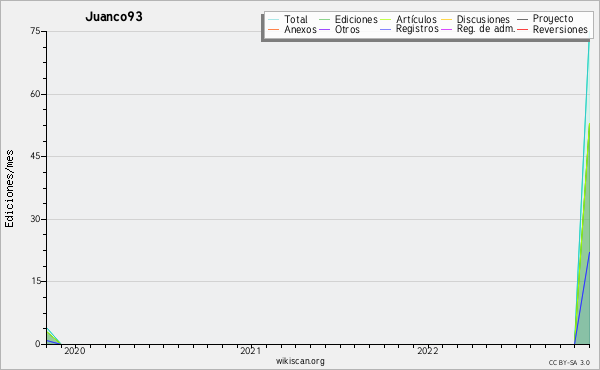The height and width of the screenshot is (370, 600).
Task: Click the CC BY-SA 3.0 license text
Action: (x=569, y=363)
